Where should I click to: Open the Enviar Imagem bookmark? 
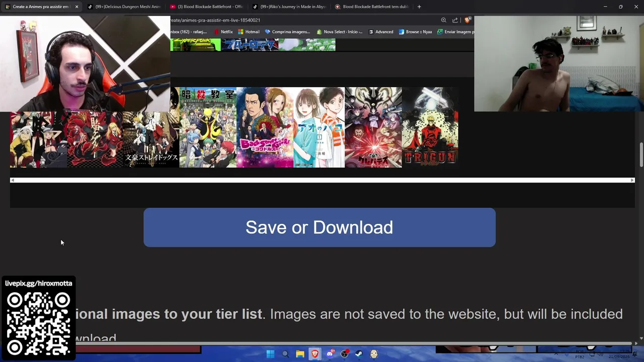tap(455, 32)
